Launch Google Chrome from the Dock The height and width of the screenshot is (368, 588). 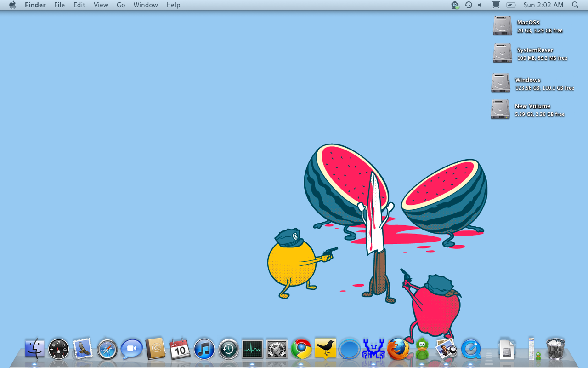click(x=301, y=349)
